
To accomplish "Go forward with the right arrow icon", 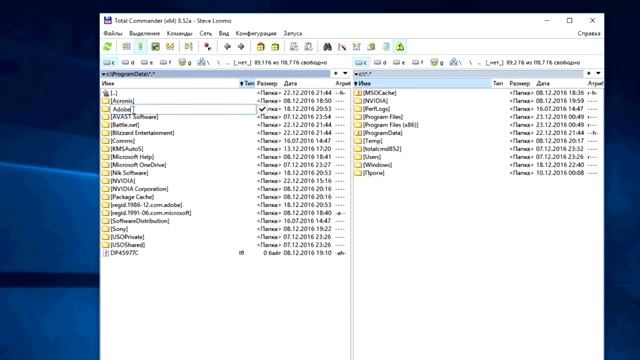I will 241,47.
